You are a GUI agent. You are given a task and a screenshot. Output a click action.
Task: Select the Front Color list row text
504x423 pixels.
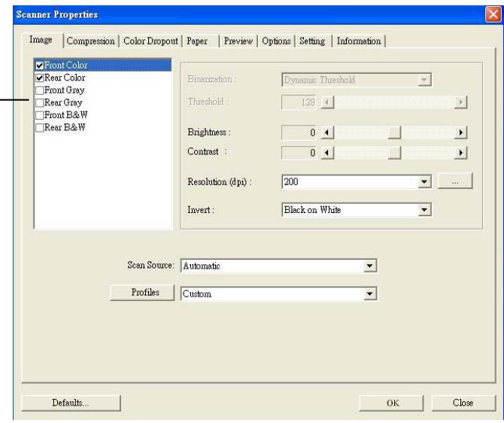click(65, 65)
